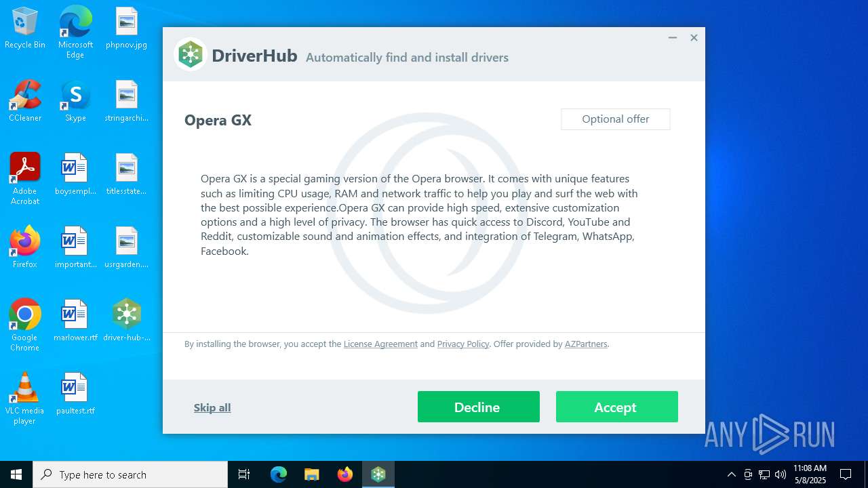Select the phpnov.jpg image file
The height and width of the screenshot is (488, 868).
(127, 28)
